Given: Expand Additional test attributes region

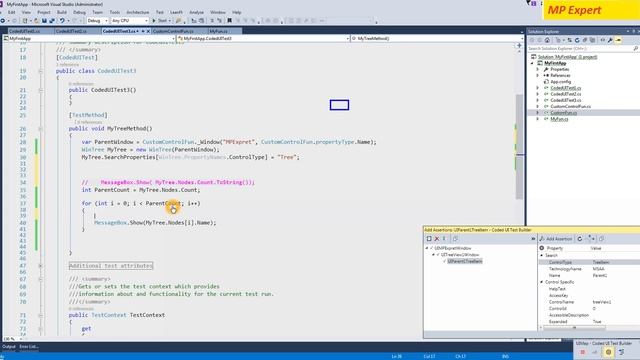Looking at the screenshot, I should (40, 266).
